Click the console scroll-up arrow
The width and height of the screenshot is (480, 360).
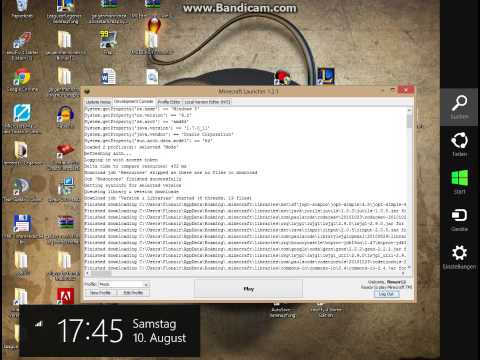[409, 110]
